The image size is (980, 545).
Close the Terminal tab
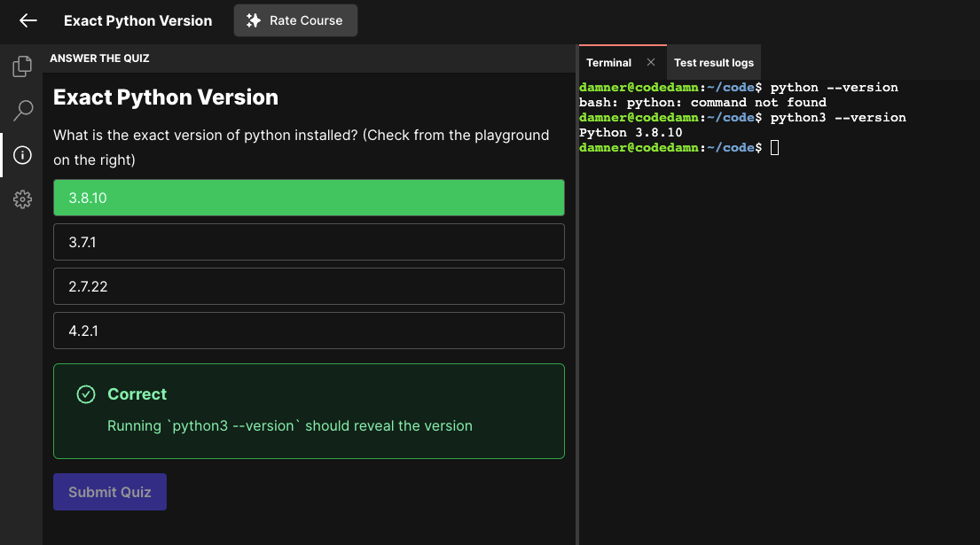pos(650,62)
